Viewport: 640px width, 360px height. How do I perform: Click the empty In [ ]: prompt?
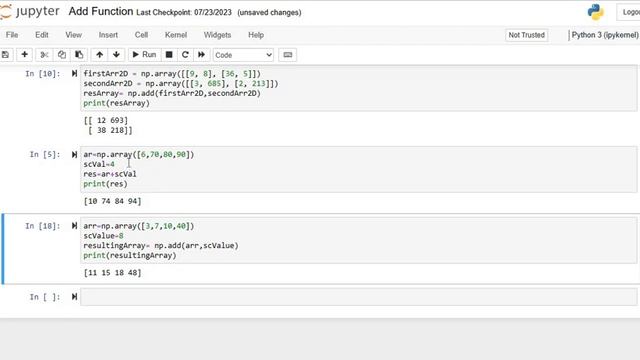coord(44,297)
